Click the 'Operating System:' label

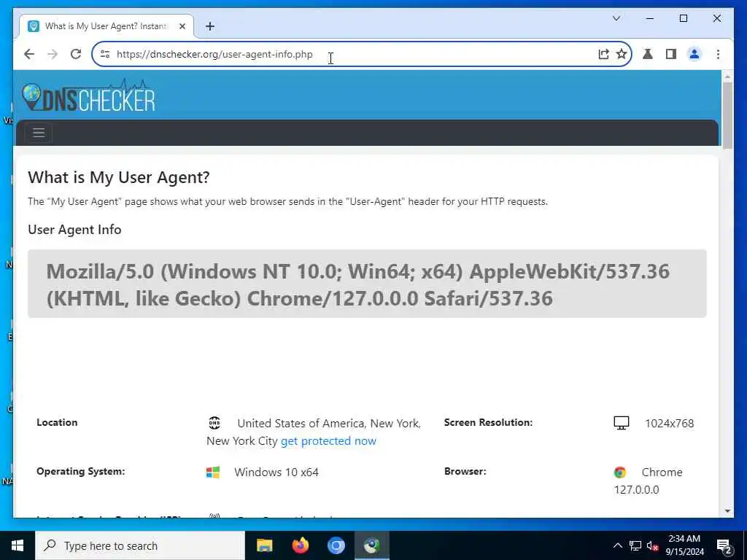(80, 472)
